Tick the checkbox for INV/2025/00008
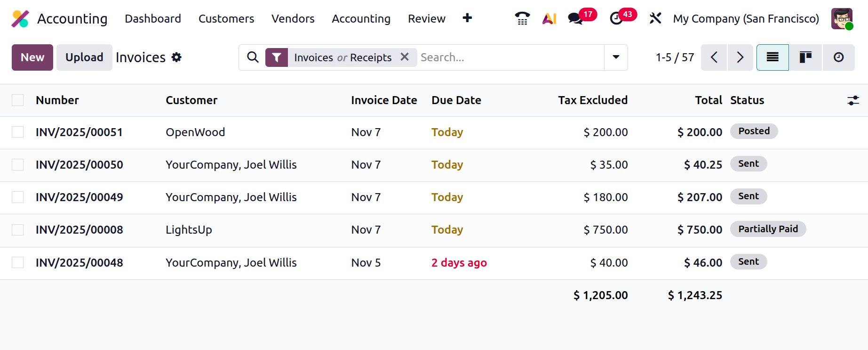Image resolution: width=868 pixels, height=350 pixels. [18, 230]
